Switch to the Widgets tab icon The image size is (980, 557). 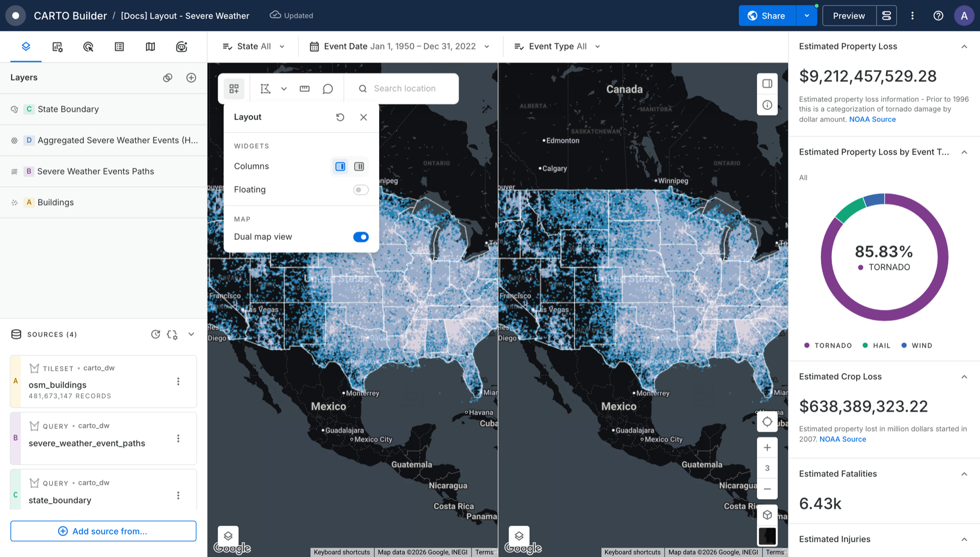point(57,47)
